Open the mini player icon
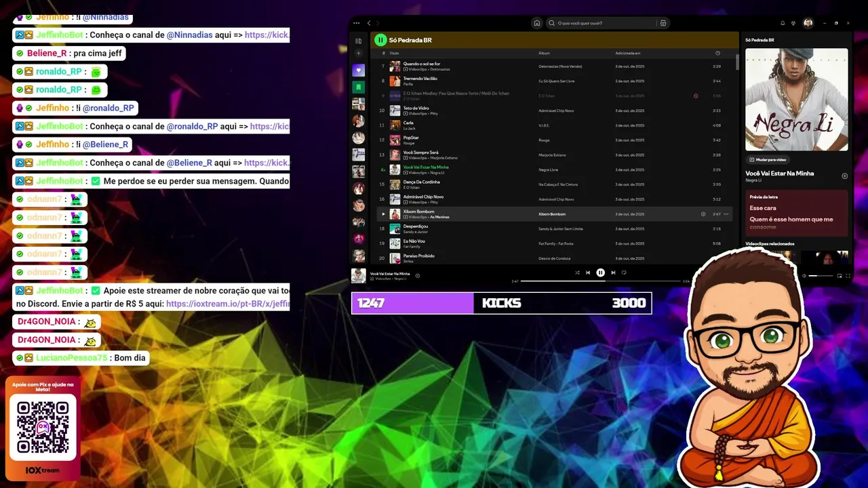 840,276
